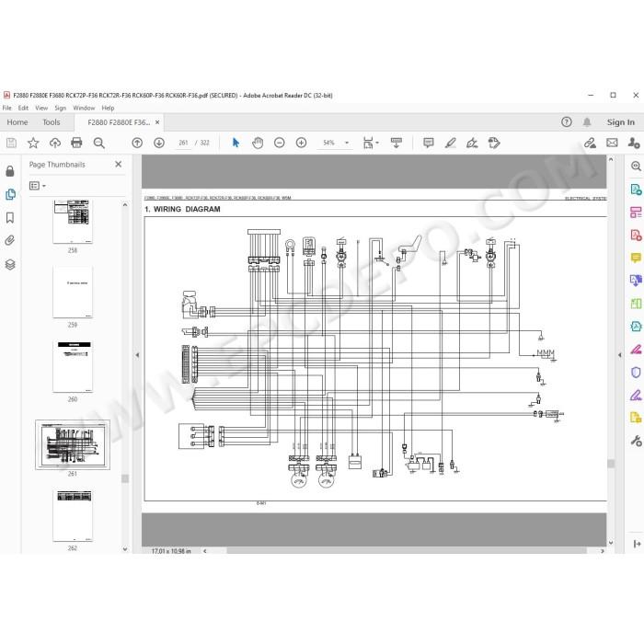Close the F2880 document tab
The width and height of the screenshot is (644, 644).
pos(157,122)
